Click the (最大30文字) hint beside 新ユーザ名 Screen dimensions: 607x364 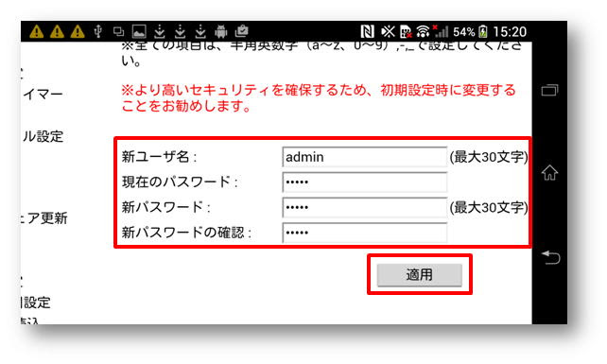[x=489, y=157]
